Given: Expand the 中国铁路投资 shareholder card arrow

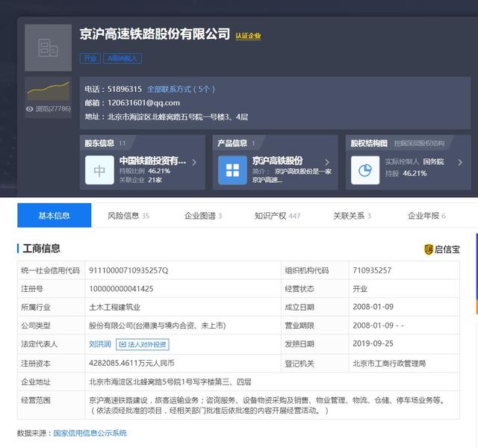Looking at the screenshot, I should click(x=194, y=162).
